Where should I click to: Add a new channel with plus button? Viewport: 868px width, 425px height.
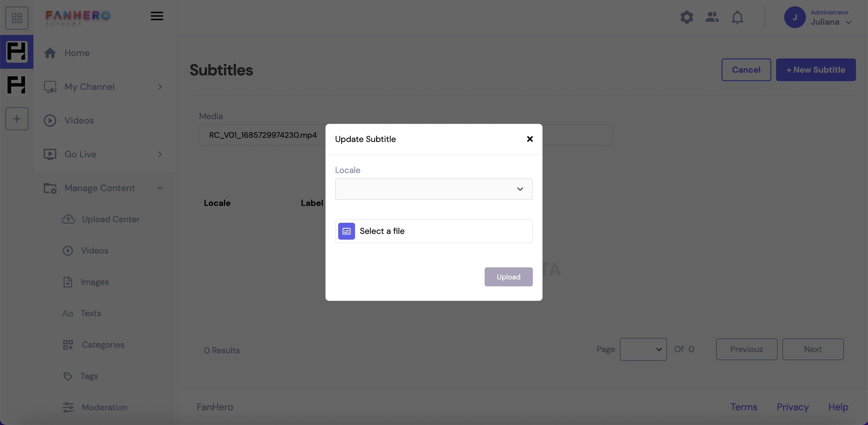pos(17,119)
